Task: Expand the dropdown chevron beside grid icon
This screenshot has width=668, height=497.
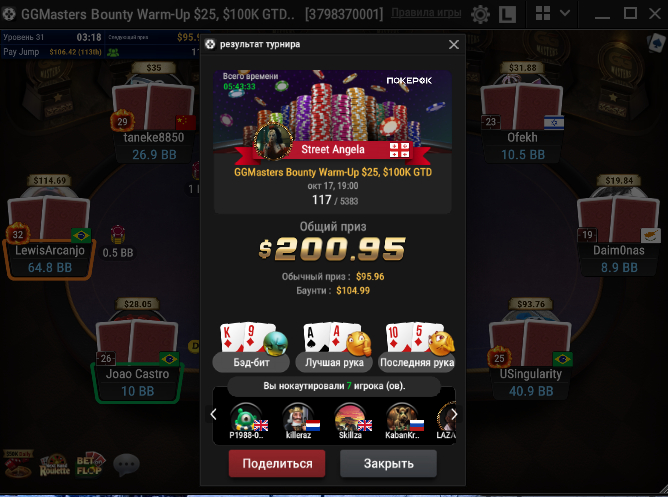Action: [565, 13]
